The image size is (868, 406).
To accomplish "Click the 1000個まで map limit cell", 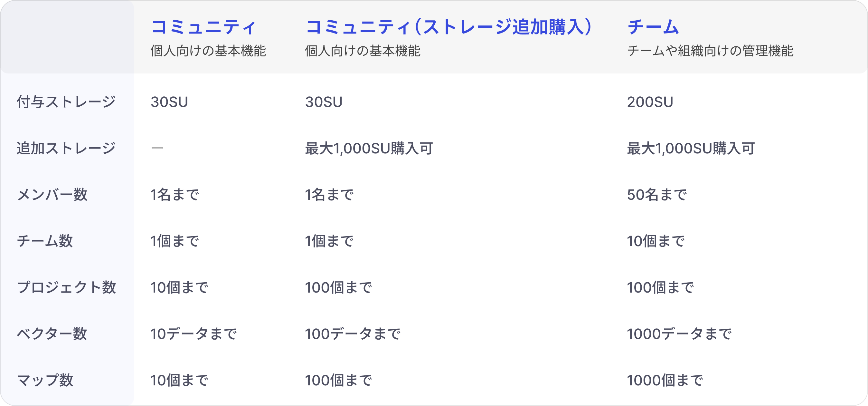I will [665, 380].
